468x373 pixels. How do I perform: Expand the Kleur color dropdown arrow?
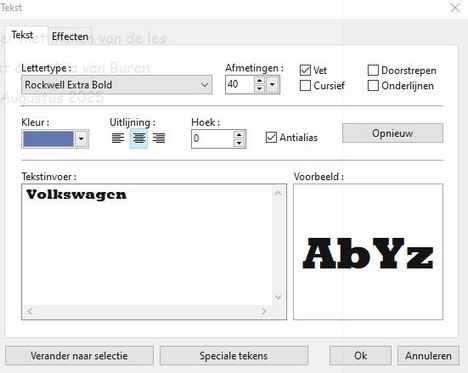point(81,139)
